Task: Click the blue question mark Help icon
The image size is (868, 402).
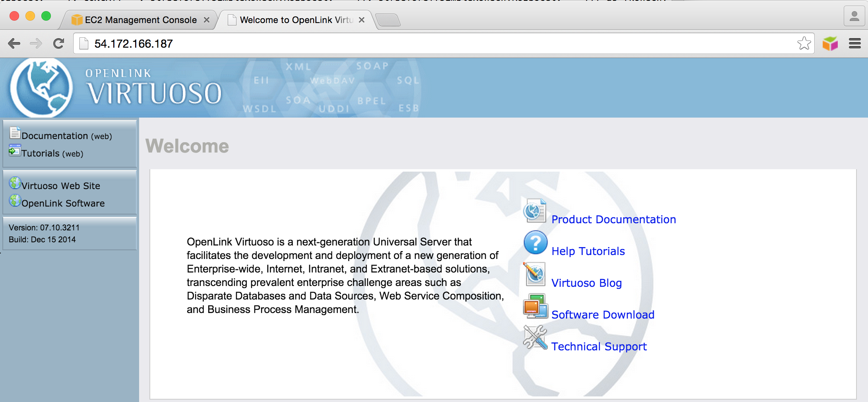Action: click(535, 242)
